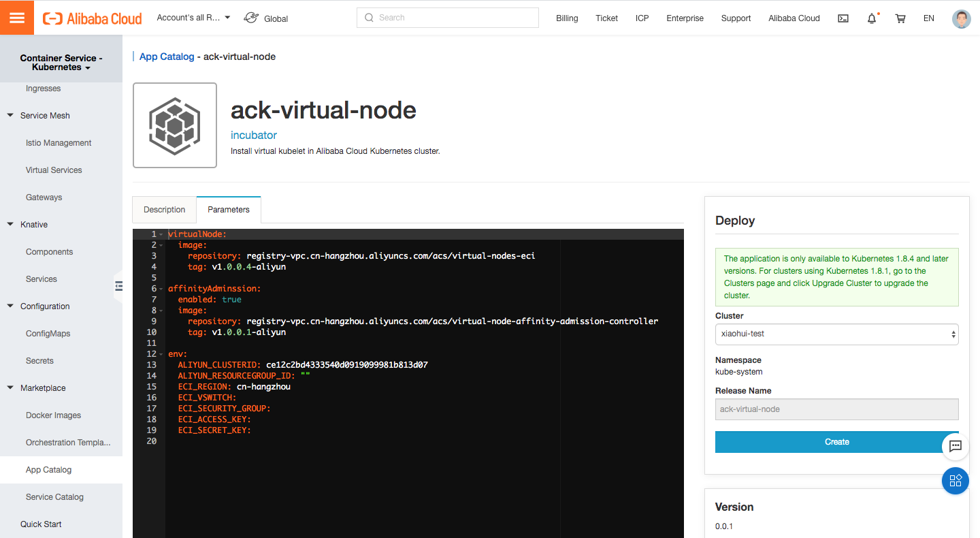Open the shopping cart

tap(900, 18)
